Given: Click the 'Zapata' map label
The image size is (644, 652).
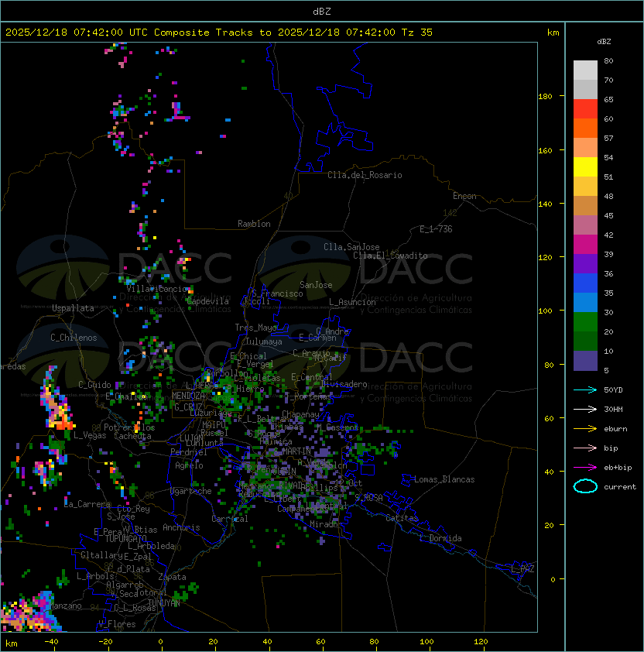Looking at the screenshot, I should pyautogui.click(x=172, y=577).
